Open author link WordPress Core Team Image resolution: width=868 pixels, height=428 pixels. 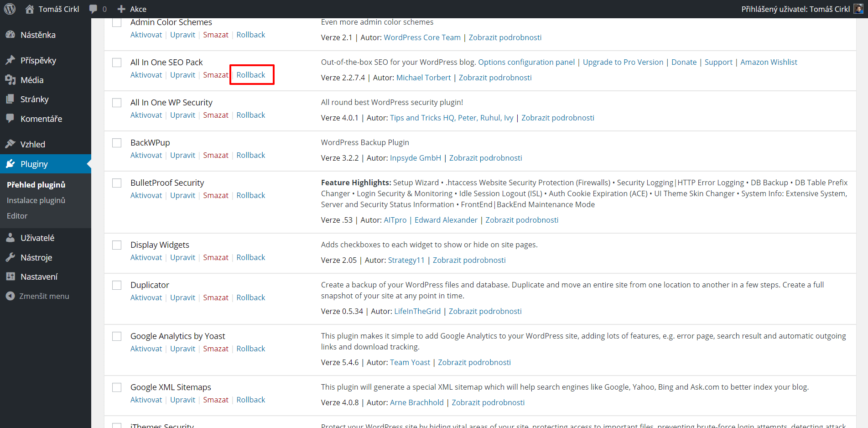point(422,37)
